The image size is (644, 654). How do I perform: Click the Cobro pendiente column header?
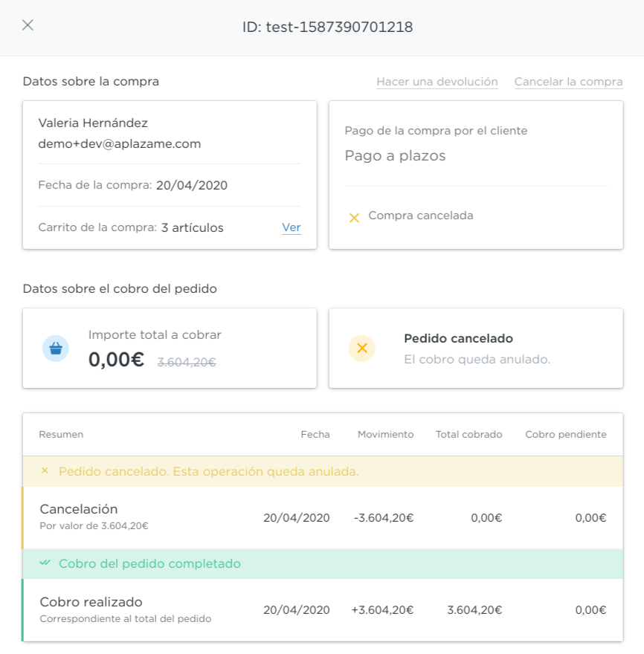[x=565, y=435]
